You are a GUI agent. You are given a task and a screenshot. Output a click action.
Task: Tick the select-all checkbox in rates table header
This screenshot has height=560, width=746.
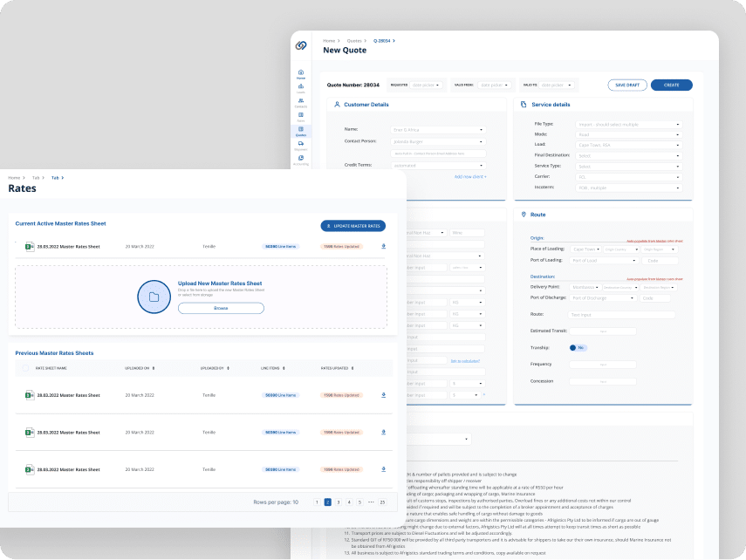pos(24,368)
